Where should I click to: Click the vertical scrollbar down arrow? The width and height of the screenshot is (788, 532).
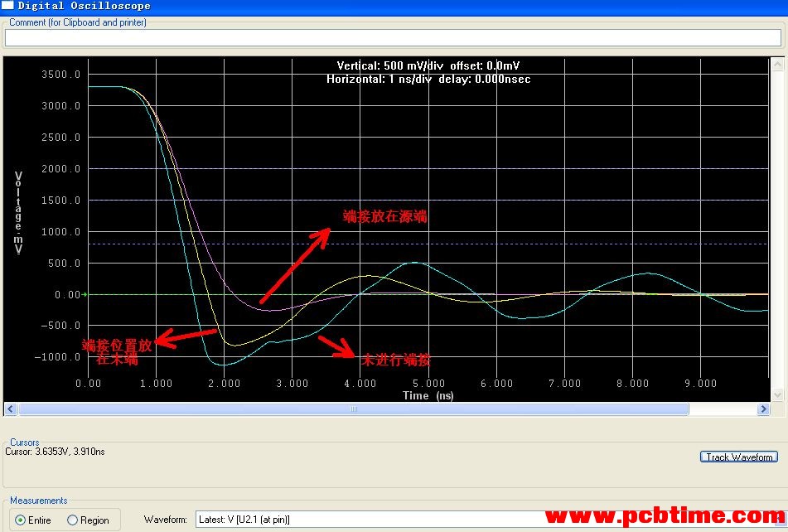tap(777, 394)
